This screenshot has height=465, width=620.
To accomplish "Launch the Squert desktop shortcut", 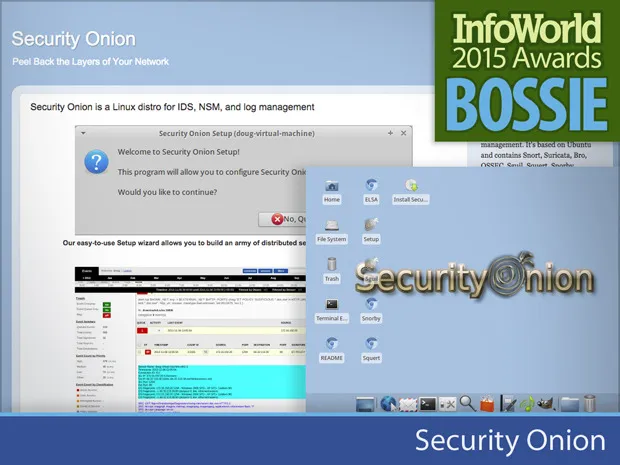I will [371, 350].
